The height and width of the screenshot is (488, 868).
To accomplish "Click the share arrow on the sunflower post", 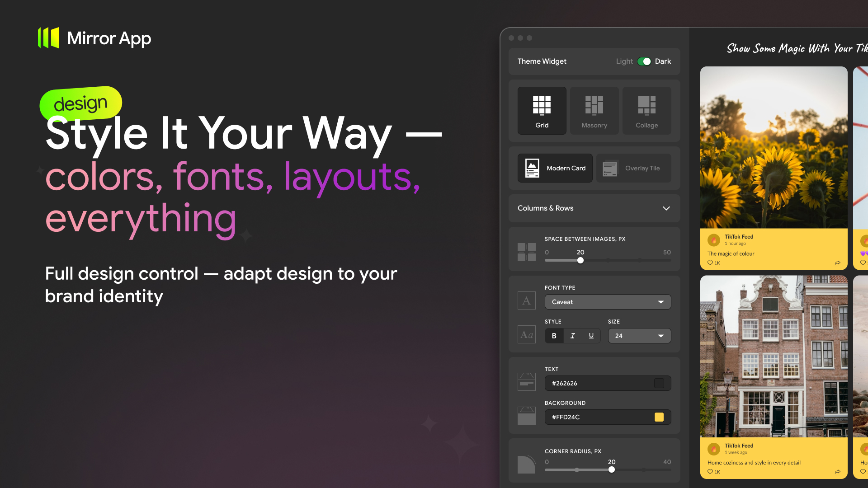I will tap(838, 263).
